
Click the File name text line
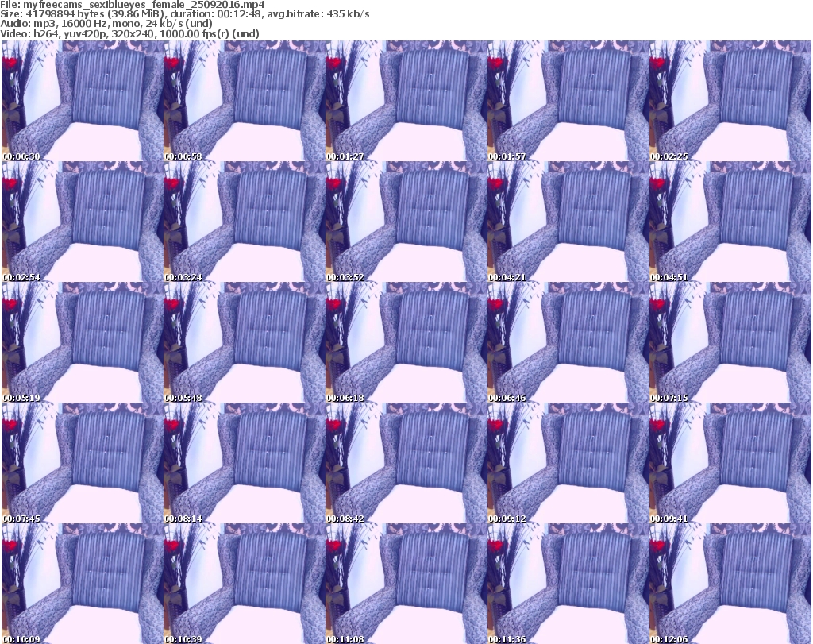(x=133, y=5)
